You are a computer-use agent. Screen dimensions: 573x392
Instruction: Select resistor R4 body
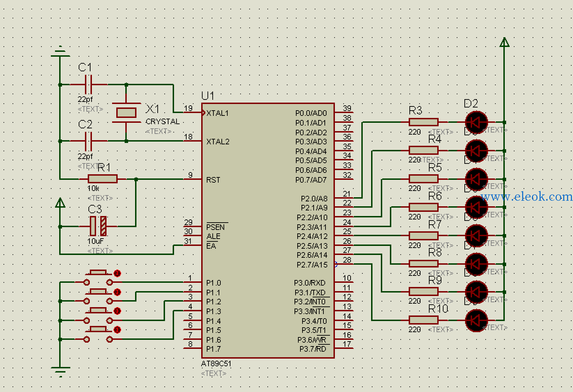423,150
